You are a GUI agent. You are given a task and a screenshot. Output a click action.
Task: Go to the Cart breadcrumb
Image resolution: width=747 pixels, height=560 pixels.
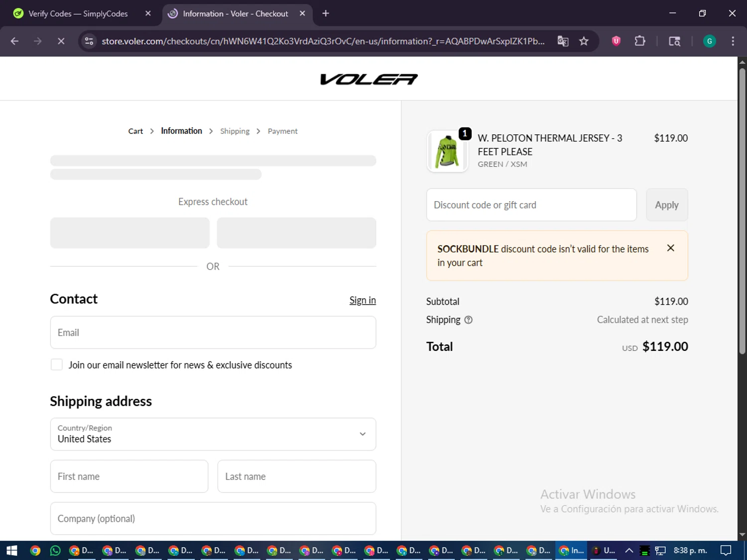(x=135, y=131)
